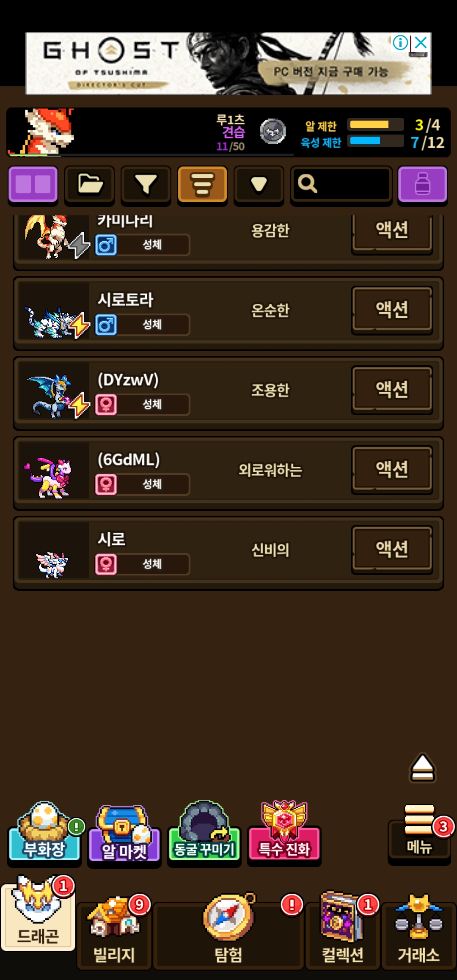457x980 pixels.
Task: Tap the scroll-to-top arrow button
Action: coord(422,768)
